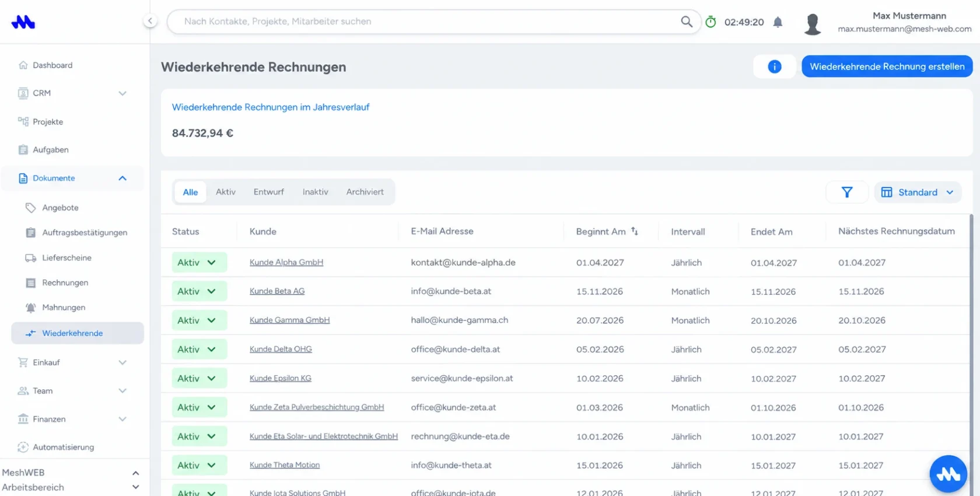The image size is (980, 496).
Task: Open customer Kunde Epsilon KG
Action: click(281, 378)
